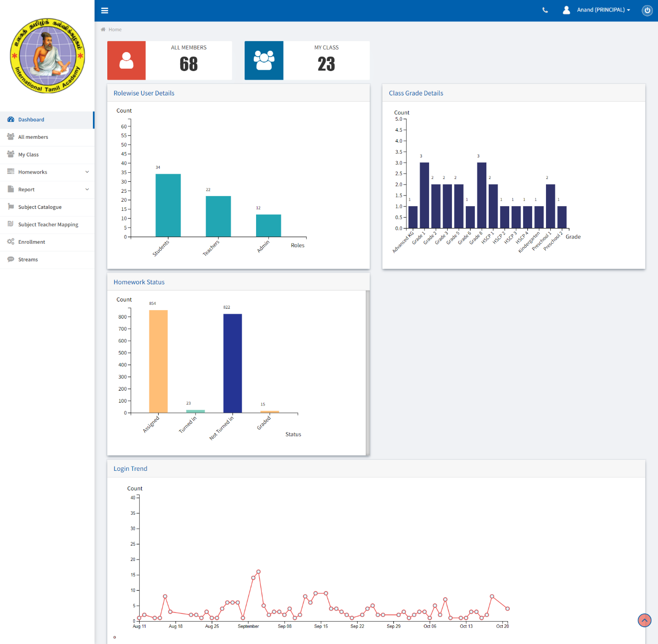Toggle the hamburger sidebar menu
Screen dimensions: 658x644
pyautogui.click(x=105, y=10)
